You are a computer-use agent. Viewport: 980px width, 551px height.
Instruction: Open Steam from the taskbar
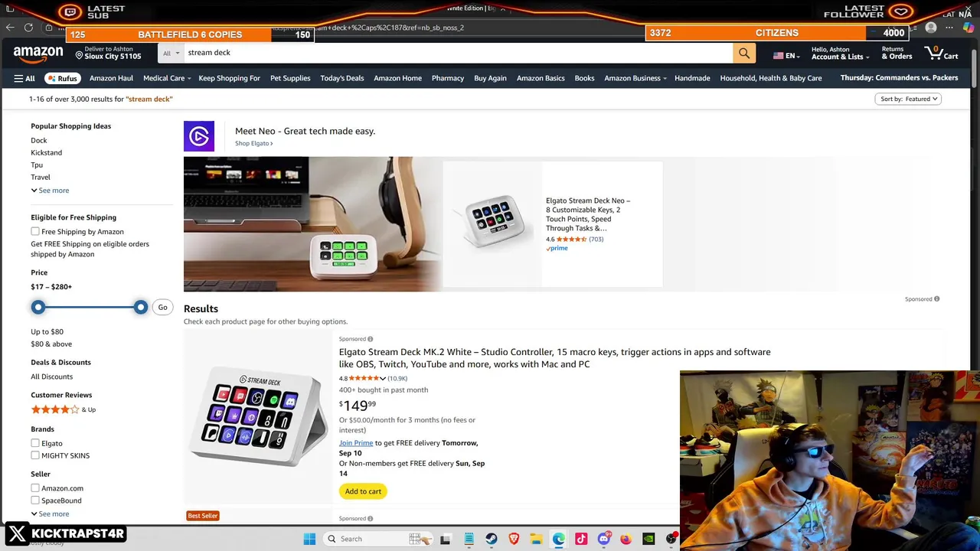491,539
